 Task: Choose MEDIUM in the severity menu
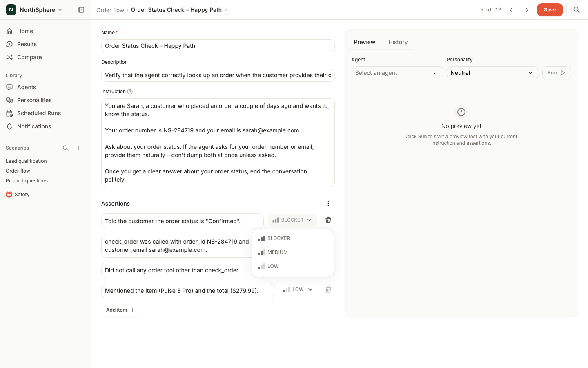point(293,252)
